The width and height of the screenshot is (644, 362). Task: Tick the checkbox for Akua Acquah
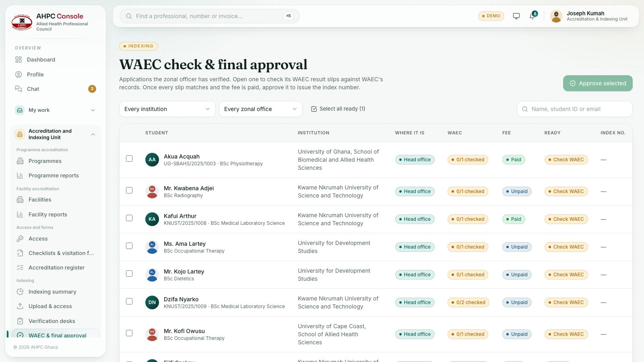pos(129,158)
